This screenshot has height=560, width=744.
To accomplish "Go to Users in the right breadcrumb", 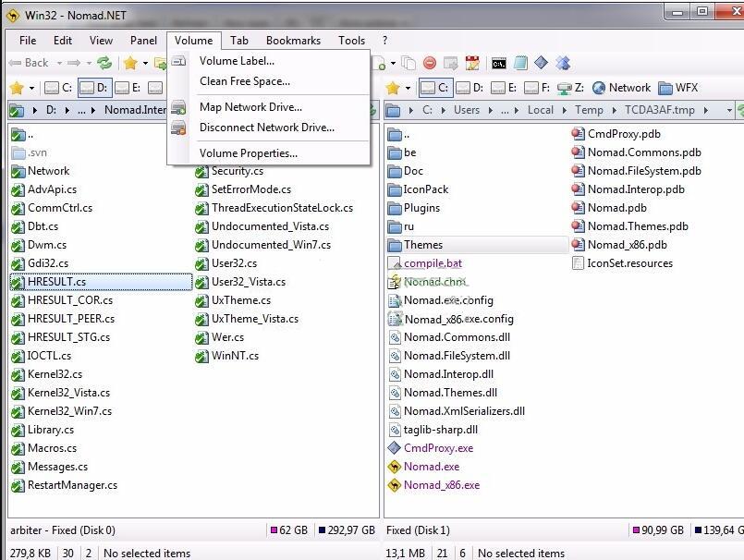I will pos(467,110).
